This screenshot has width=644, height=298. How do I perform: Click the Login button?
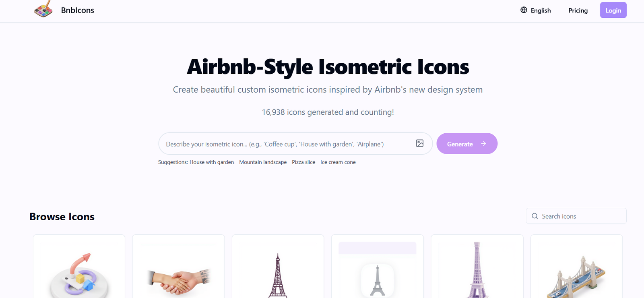pos(613,10)
